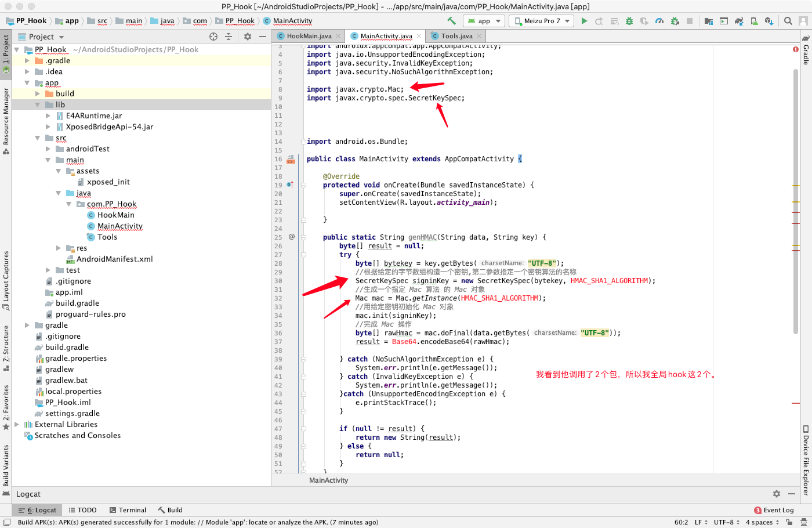812x528 pixels.
Task: Open Project Structure icon in toolbar
Action: coord(708,21)
